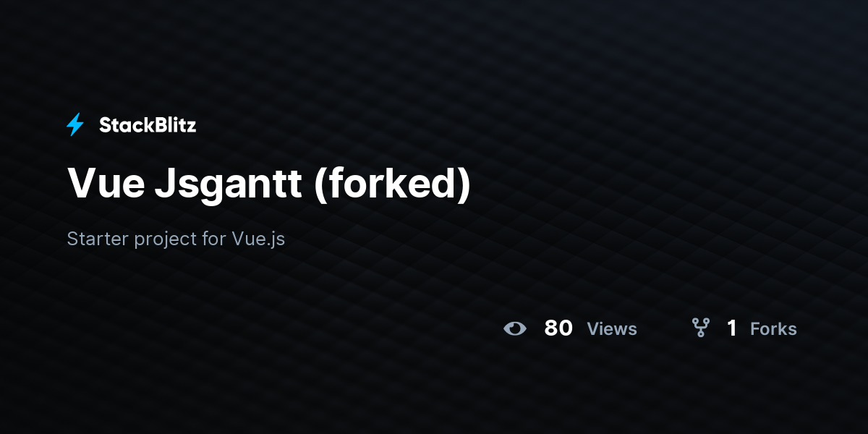Click the fork icon beside forks count
This screenshot has width=868, height=434.
tap(700, 328)
